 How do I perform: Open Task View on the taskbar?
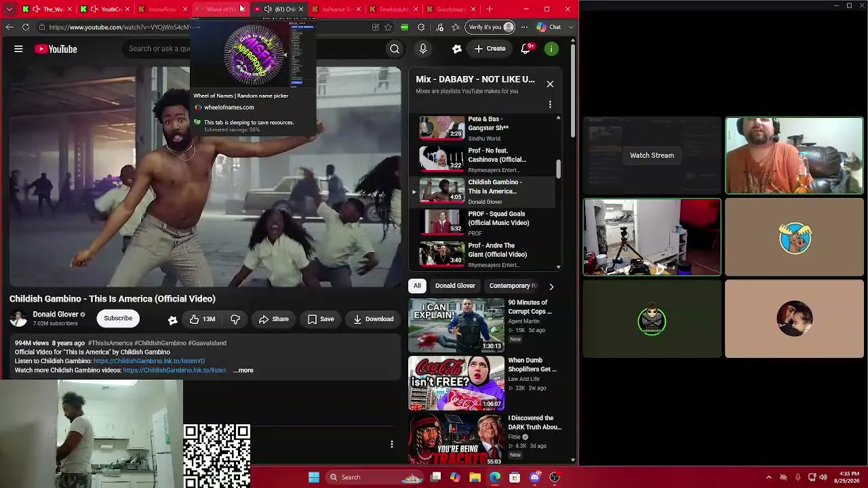click(x=436, y=477)
